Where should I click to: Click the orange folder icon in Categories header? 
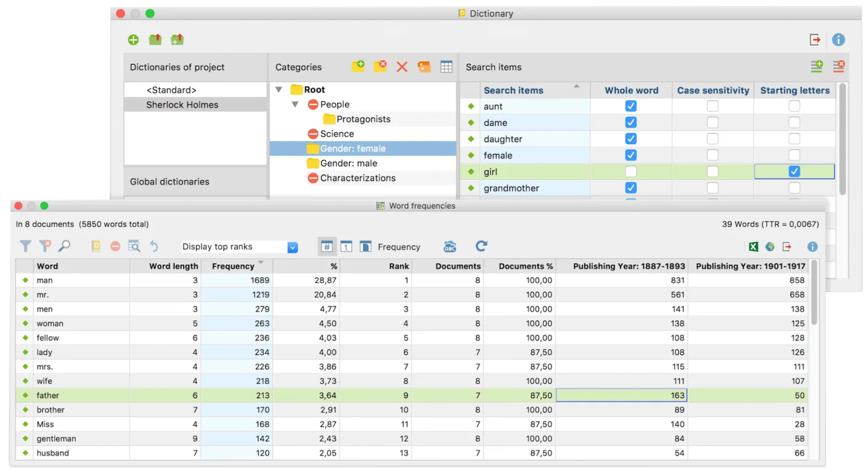click(424, 67)
